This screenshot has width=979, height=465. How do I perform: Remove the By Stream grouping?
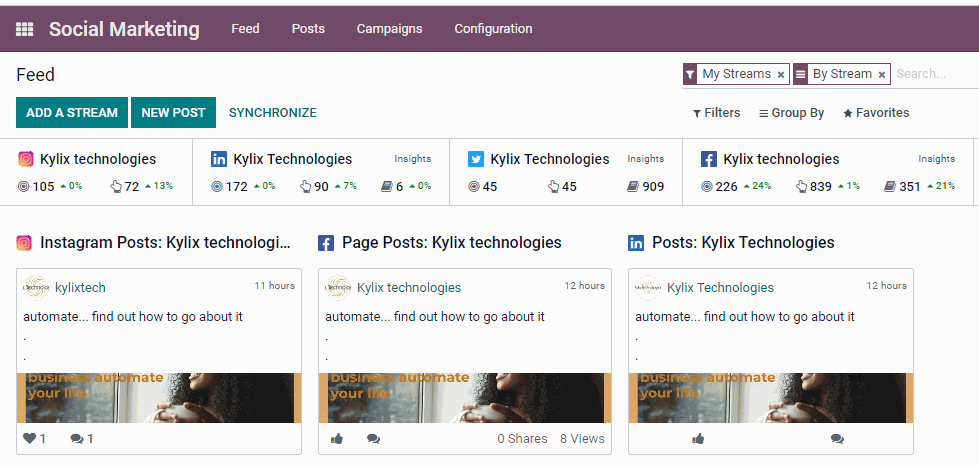point(882,75)
